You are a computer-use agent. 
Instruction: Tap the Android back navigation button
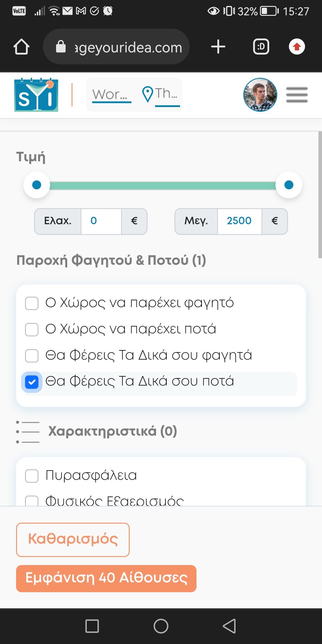tap(229, 626)
